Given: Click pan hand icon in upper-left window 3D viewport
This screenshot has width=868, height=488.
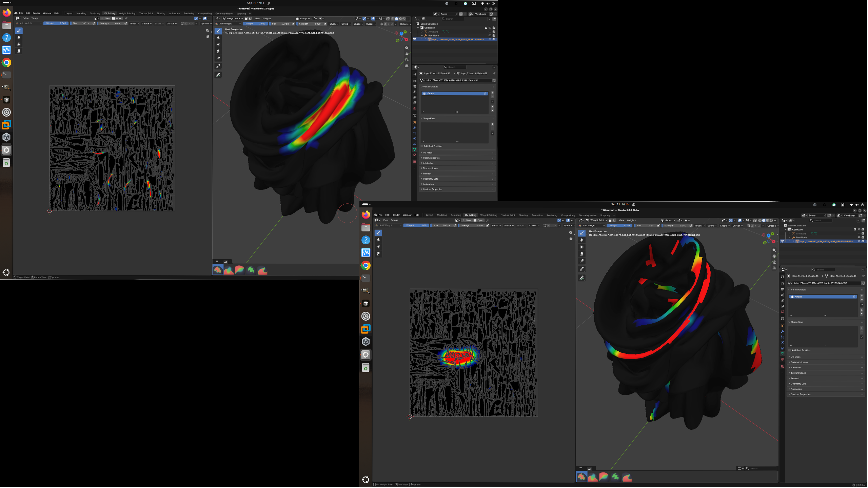Looking at the screenshot, I should pyautogui.click(x=407, y=54).
